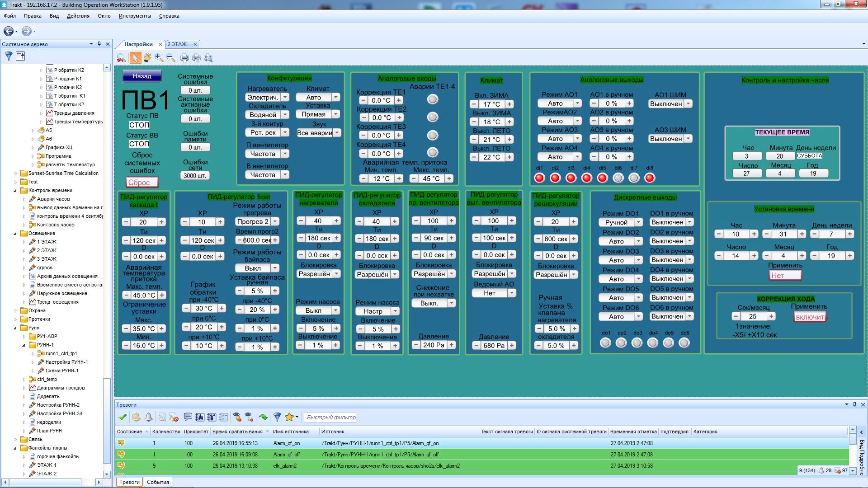This screenshot has width=868, height=488.
Task: Click the system tree filter funnel icon
Action: [9, 56]
